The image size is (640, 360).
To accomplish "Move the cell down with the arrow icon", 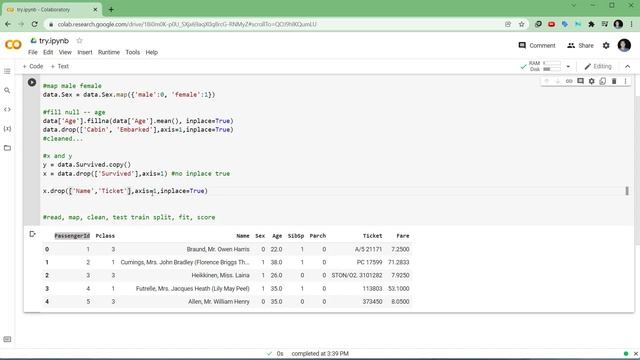I will click(x=558, y=81).
